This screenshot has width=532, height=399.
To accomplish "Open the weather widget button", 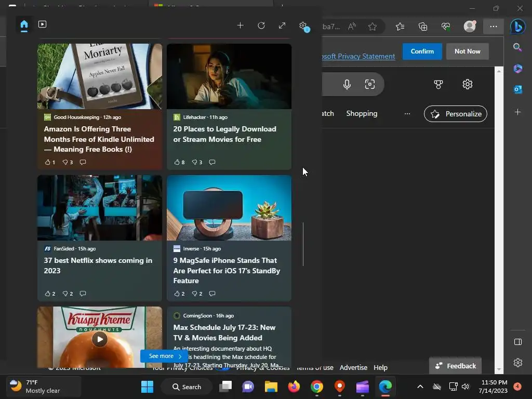I will click(x=44, y=387).
